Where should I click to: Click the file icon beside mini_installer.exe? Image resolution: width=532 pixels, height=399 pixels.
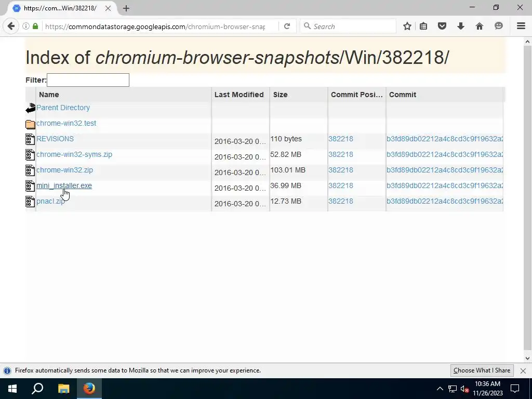30,186
